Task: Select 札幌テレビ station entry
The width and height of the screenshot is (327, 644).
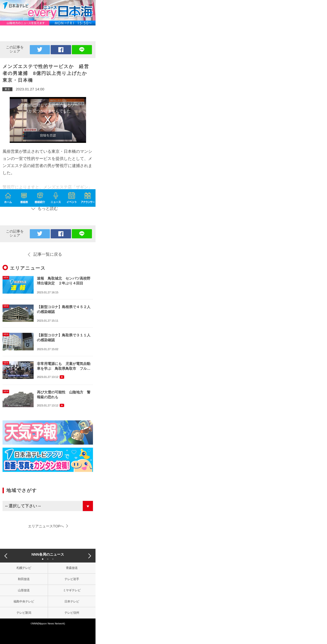Action: [x=24, y=568]
